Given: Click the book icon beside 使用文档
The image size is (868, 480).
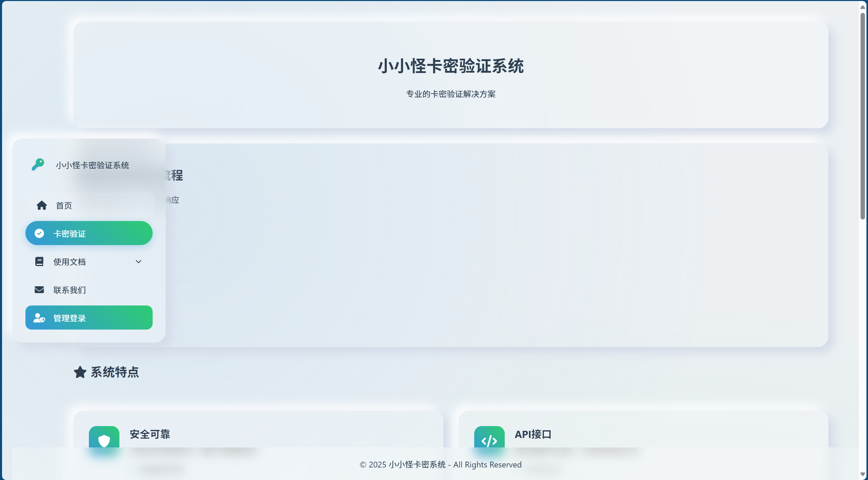Looking at the screenshot, I should (39, 261).
